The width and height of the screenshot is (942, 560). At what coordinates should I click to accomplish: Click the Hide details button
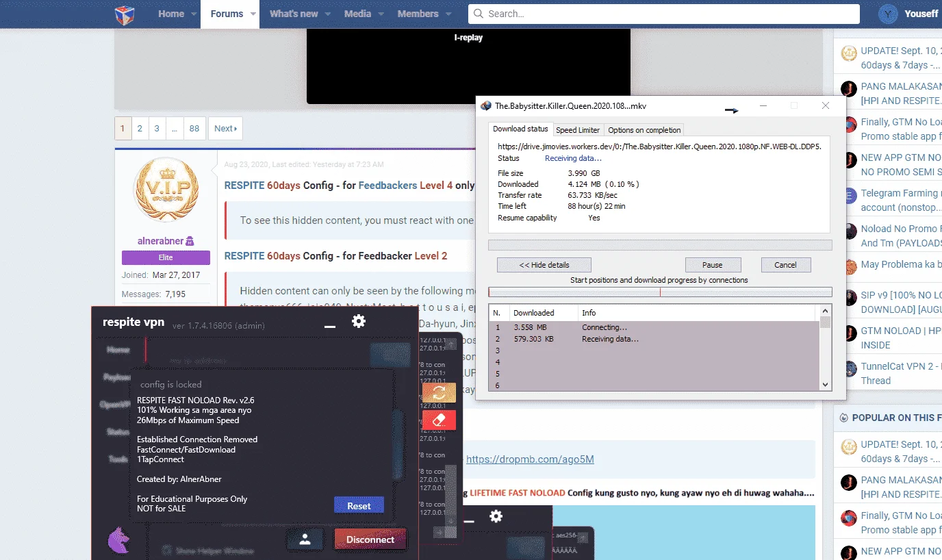544,265
